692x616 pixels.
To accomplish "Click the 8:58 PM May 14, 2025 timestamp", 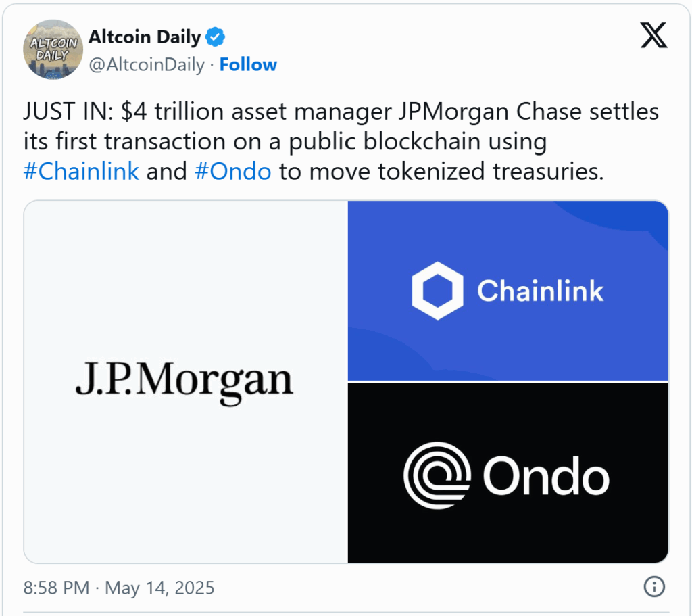I will click(119, 588).
